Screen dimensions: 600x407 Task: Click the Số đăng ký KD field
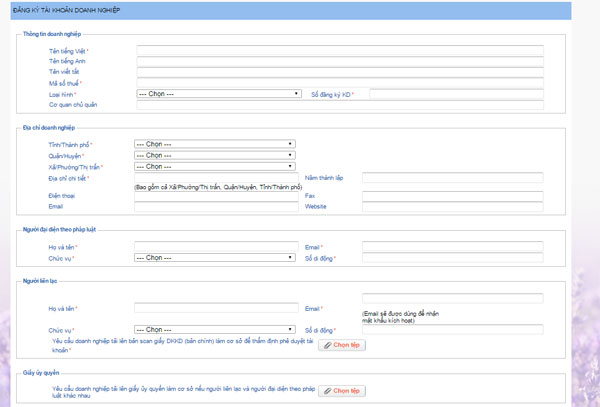pos(457,94)
